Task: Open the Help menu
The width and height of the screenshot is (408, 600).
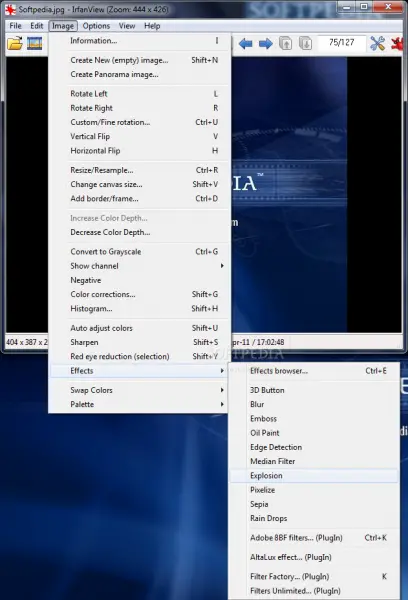Action: tap(152, 26)
